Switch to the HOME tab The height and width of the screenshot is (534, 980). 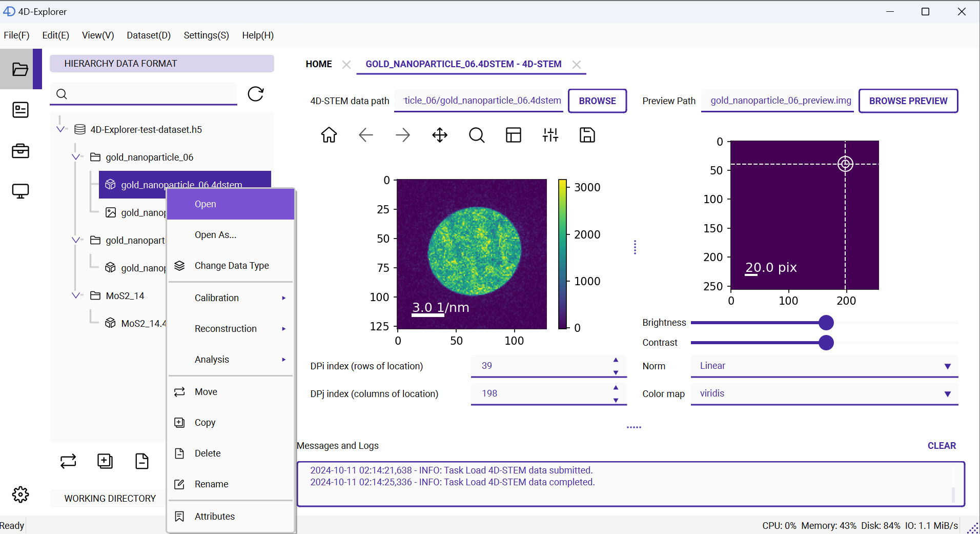coord(319,64)
